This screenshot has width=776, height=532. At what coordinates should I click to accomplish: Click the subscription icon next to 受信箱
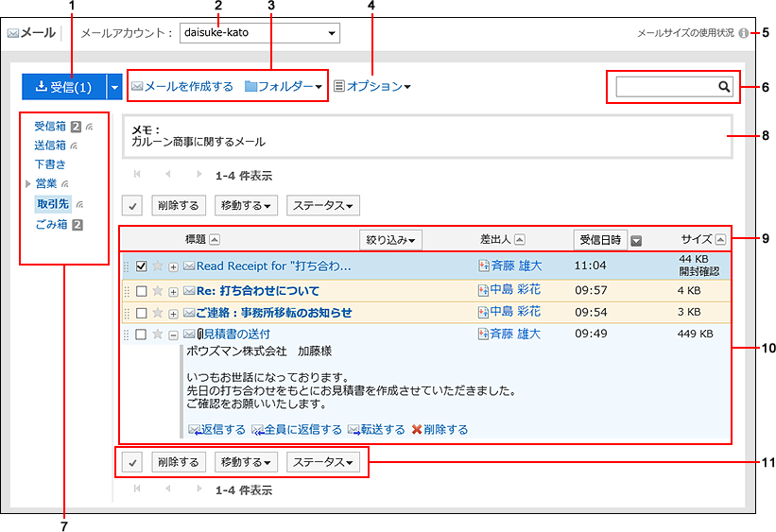89,128
